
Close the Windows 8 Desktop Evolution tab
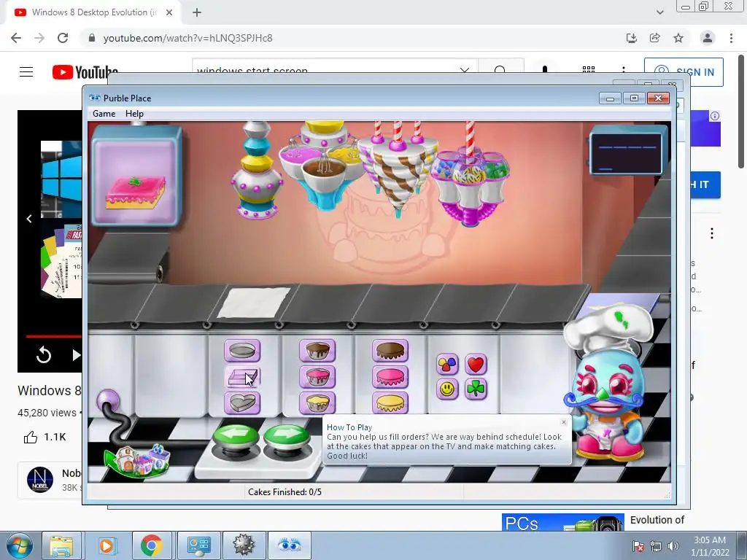tap(169, 12)
